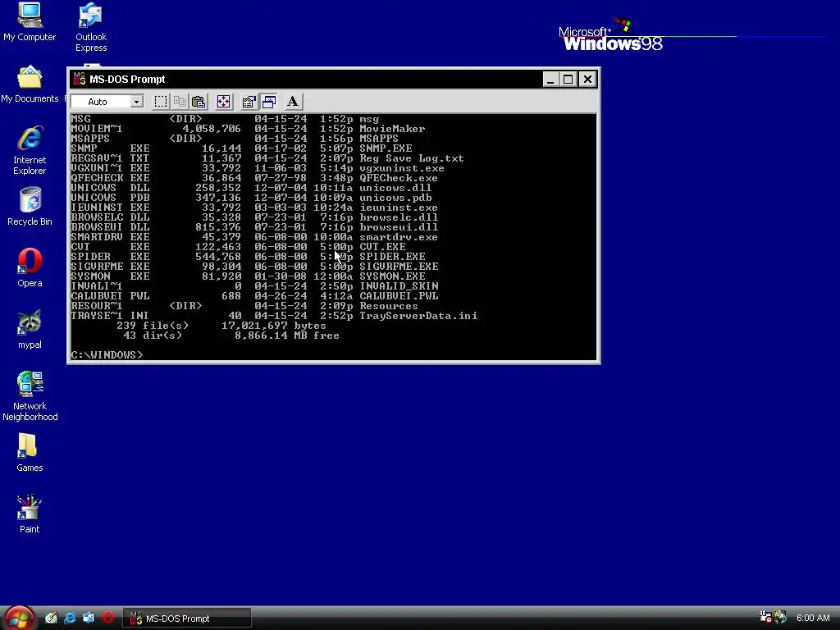Click the QFECheck.exe long filename

pos(399,178)
